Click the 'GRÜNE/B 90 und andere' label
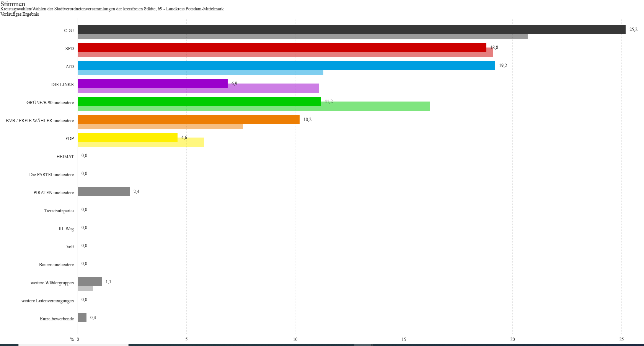Screen dimensions: 644x346 click(x=50, y=103)
